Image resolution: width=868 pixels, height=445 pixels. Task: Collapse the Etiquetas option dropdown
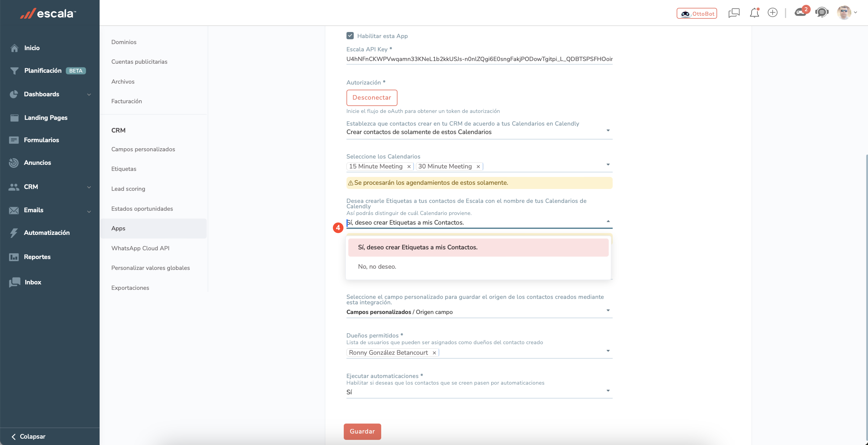click(x=608, y=221)
